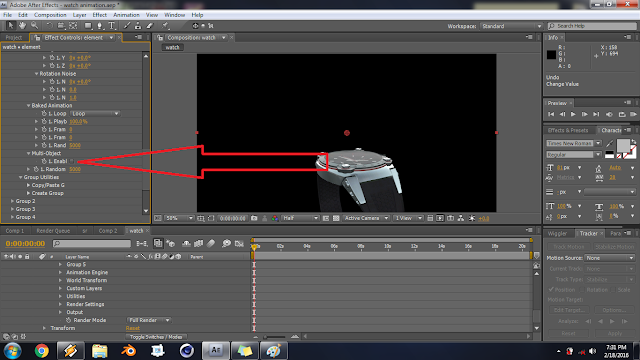640x360 pixels.
Task: Select the Selection arrow tool
Action: point(11,26)
